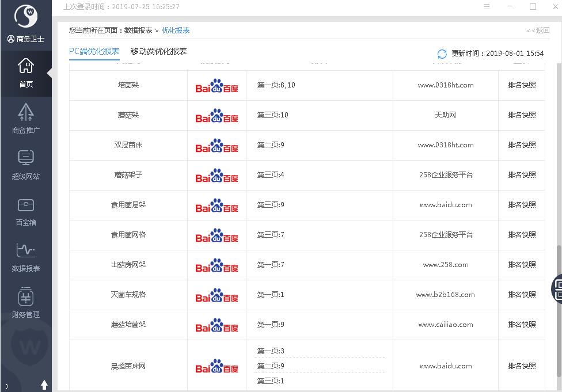The image size is (562, 392).
Task: Open 排名快照 for 晨超苗床网 row
Action: pyautogui.click(x=522, y=366)
